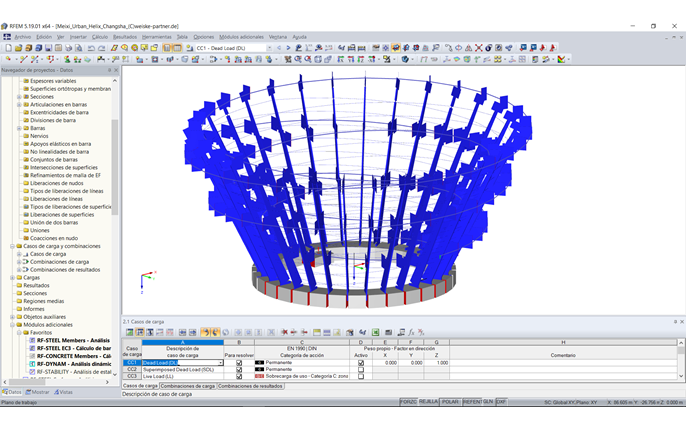
Task: Click the red delete row icon in table toolbar
Action: click(284, 333)
